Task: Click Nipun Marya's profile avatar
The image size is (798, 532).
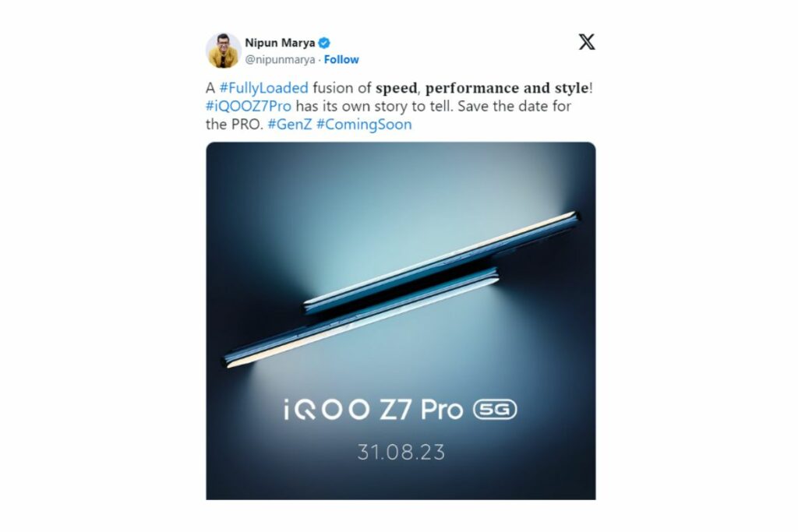Action: pos(223,51)
